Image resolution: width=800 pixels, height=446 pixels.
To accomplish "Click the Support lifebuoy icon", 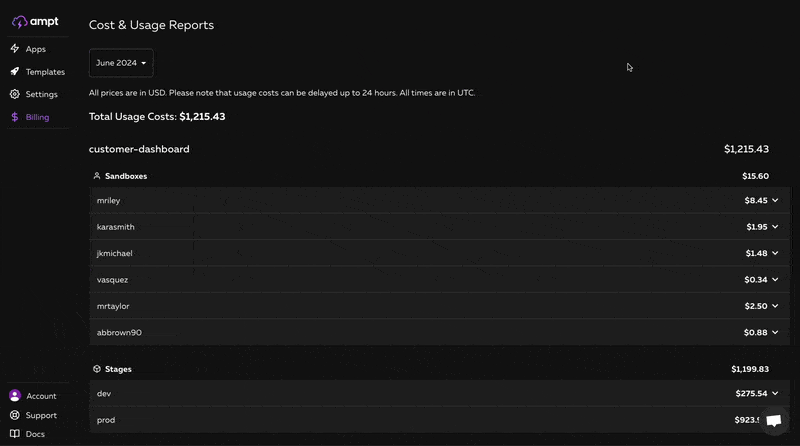I will pos(15,415).
